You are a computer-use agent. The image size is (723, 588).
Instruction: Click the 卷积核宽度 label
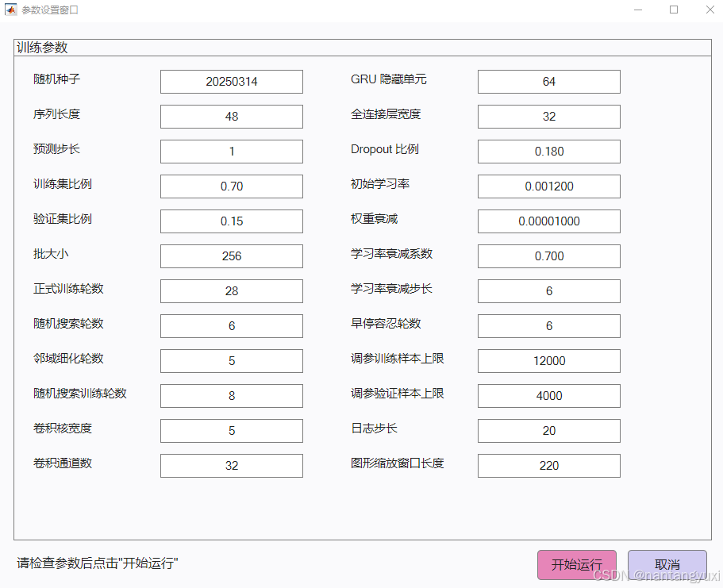[63, 428]
